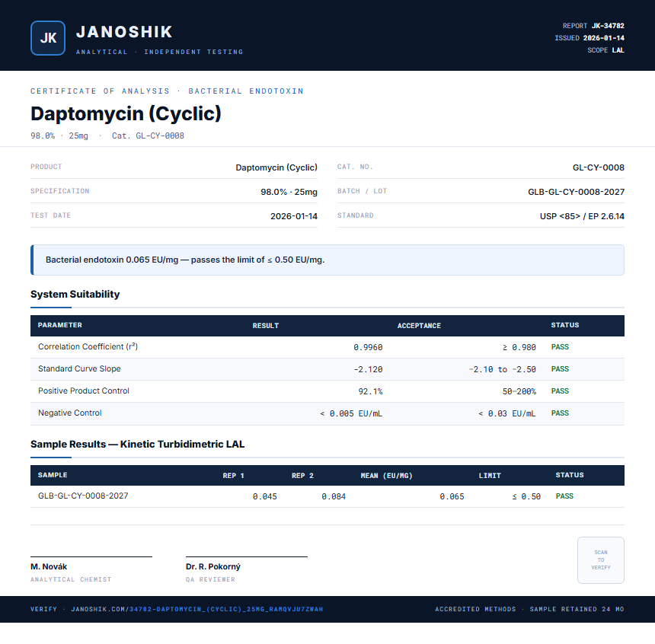Click the < 0.005 EU/mL result
This screenshot has width=655, height=644.
click(351, 414)
